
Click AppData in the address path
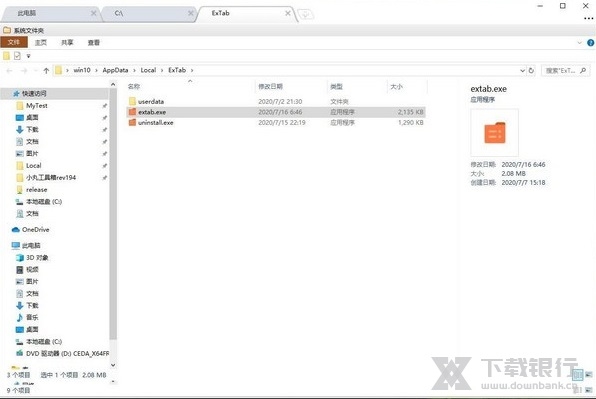tap(115, 70)
